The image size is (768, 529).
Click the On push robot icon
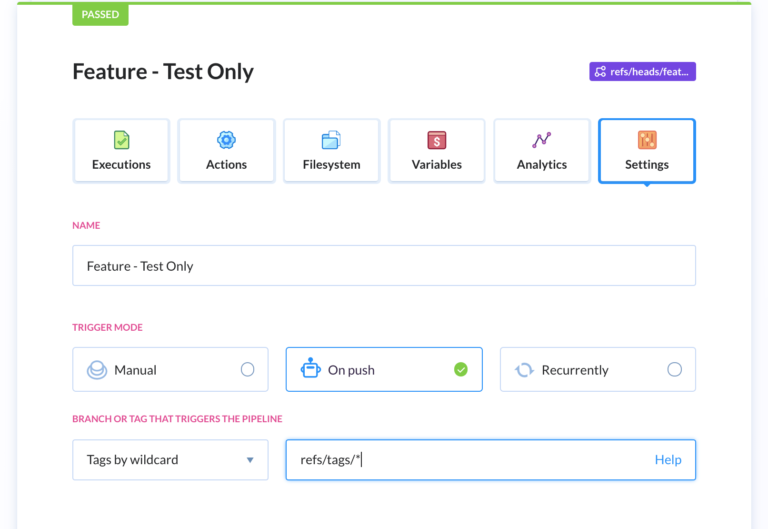click(x=310, y=369)
